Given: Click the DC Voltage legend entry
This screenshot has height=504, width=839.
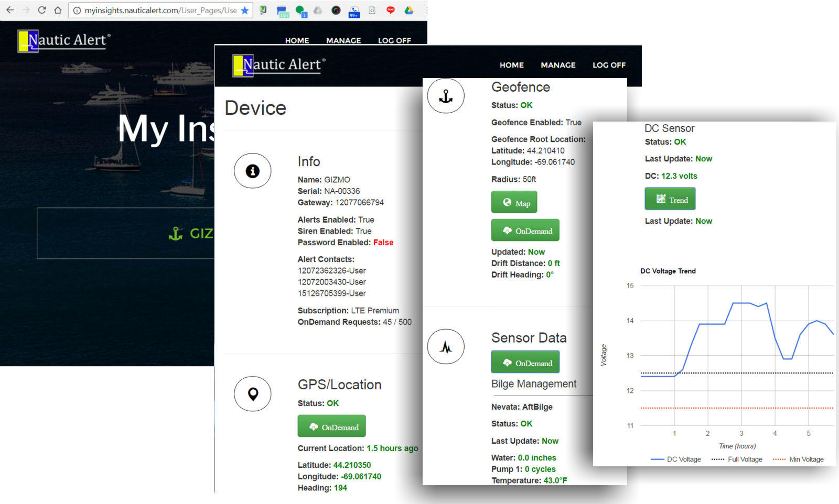Looking at the screenshot, I should (675, 459).
